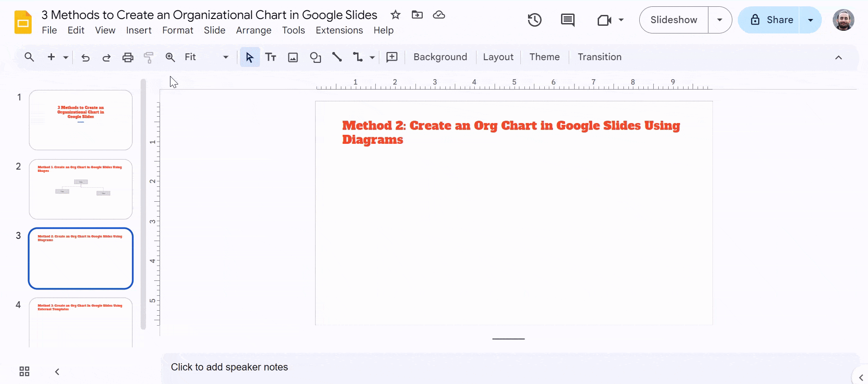Open version history clock icon
Screen dimensions: 868x384
point(534,20)
